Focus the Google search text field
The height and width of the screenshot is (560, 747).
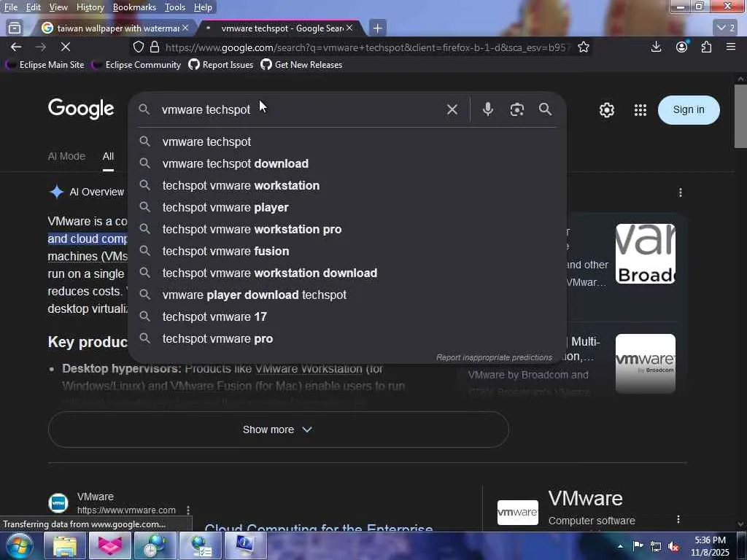[300, 109]
